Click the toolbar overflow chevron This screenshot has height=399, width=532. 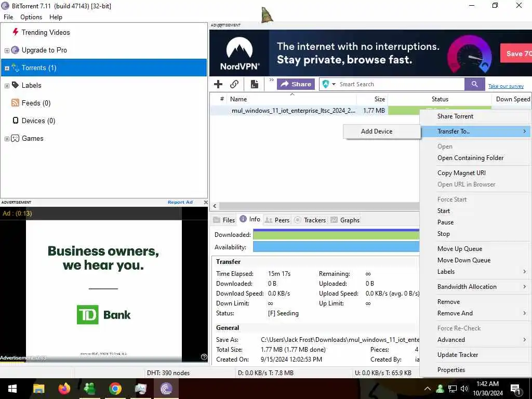point(271,80)
